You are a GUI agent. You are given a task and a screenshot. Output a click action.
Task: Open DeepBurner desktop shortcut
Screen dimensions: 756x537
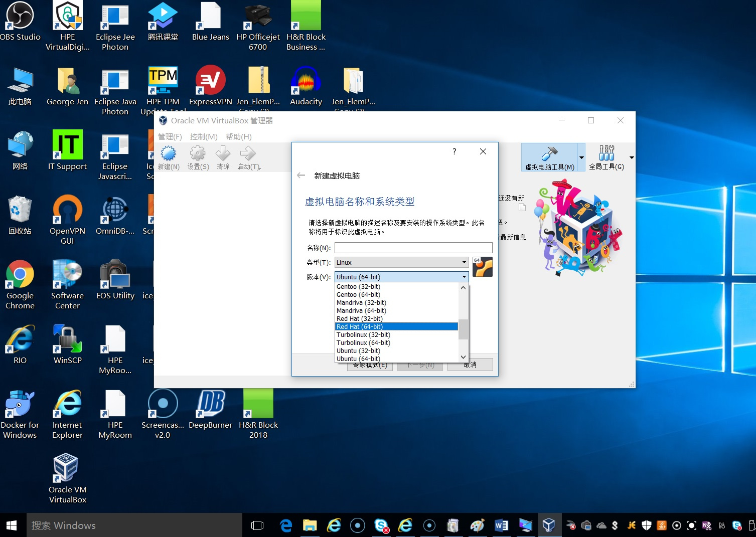210,409
